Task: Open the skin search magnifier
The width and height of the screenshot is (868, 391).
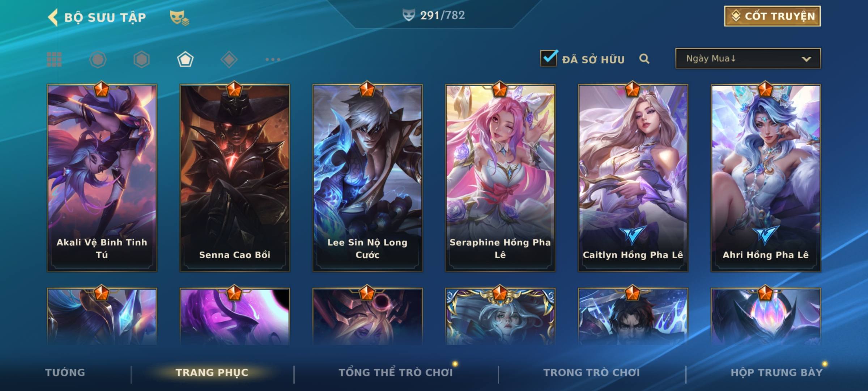Action: (644, 59)
